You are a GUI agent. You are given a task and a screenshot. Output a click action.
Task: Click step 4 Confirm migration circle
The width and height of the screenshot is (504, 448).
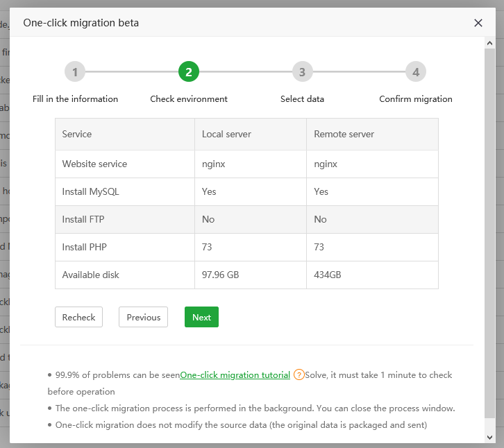[x=415, y=71]
